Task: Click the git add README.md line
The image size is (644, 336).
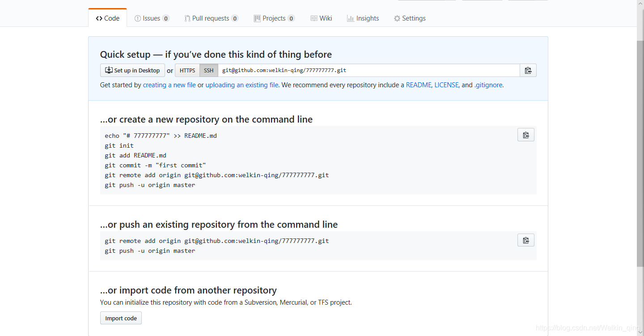Action: pyautogui.click(x=136, y=155)
